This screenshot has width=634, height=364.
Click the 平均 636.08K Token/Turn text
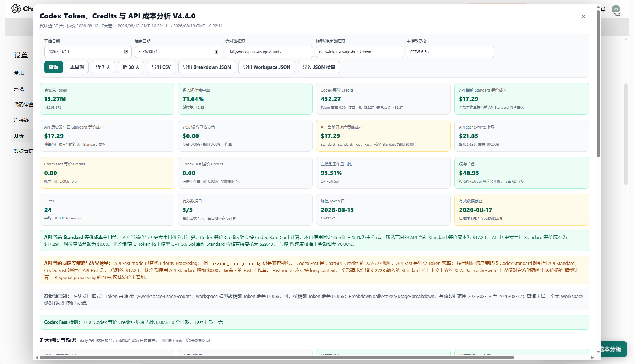coord(64,218)
